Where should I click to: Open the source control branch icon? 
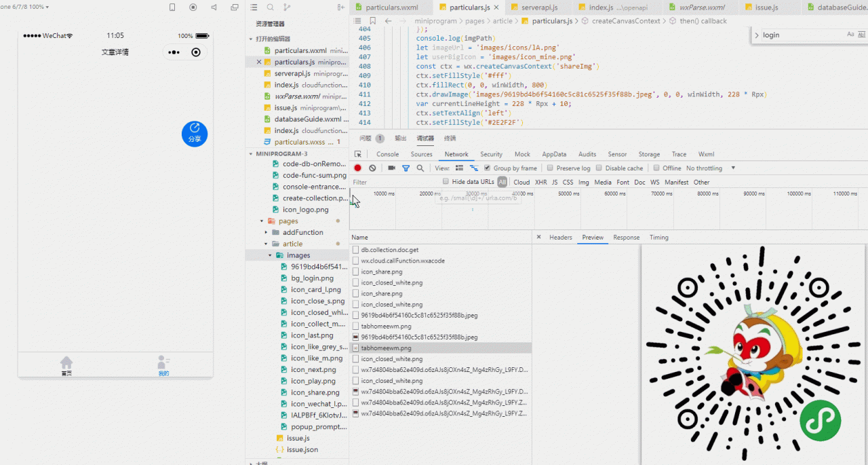coord(287,7)
